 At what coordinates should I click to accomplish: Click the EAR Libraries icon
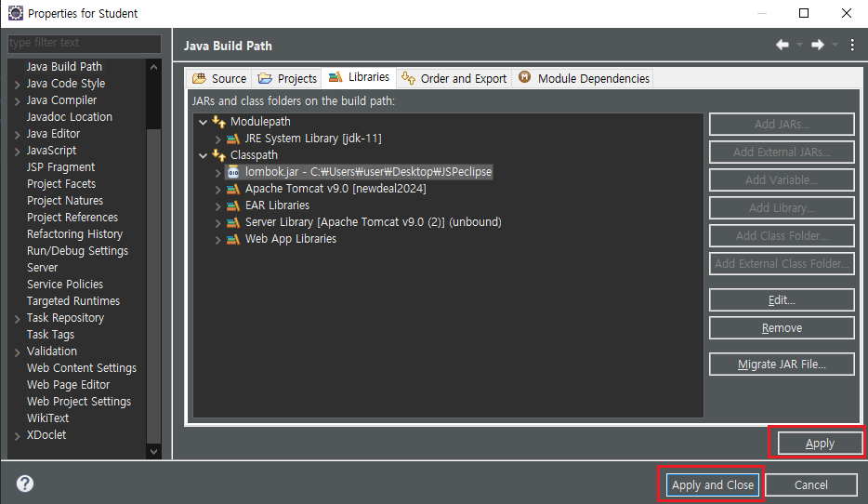[x=233, y=206]
